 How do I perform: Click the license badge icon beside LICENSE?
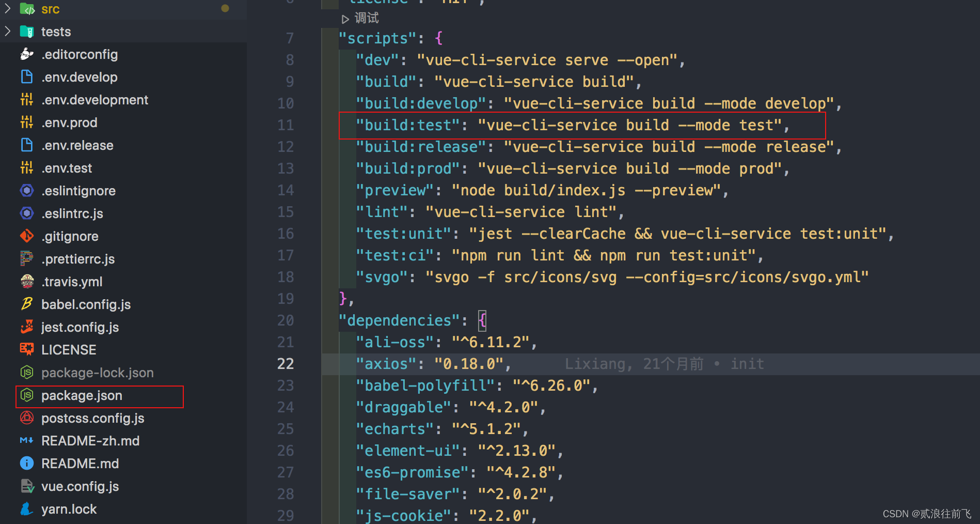tap(26, 349)
